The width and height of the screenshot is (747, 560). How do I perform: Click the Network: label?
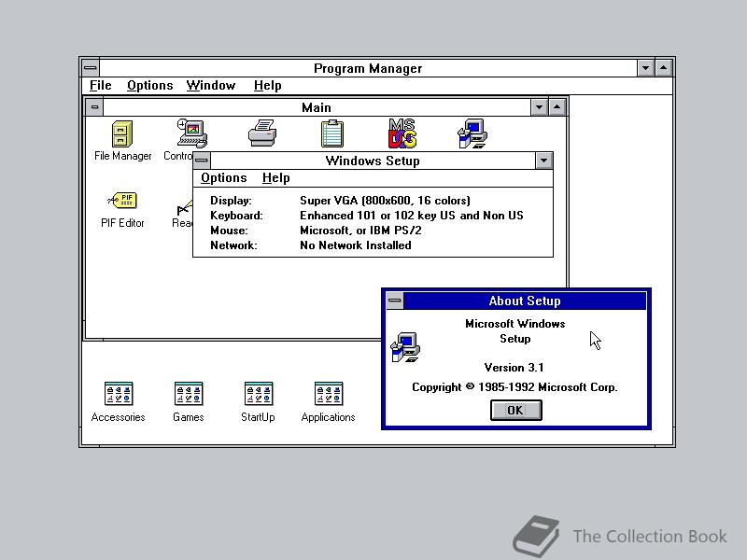(233, 245)
